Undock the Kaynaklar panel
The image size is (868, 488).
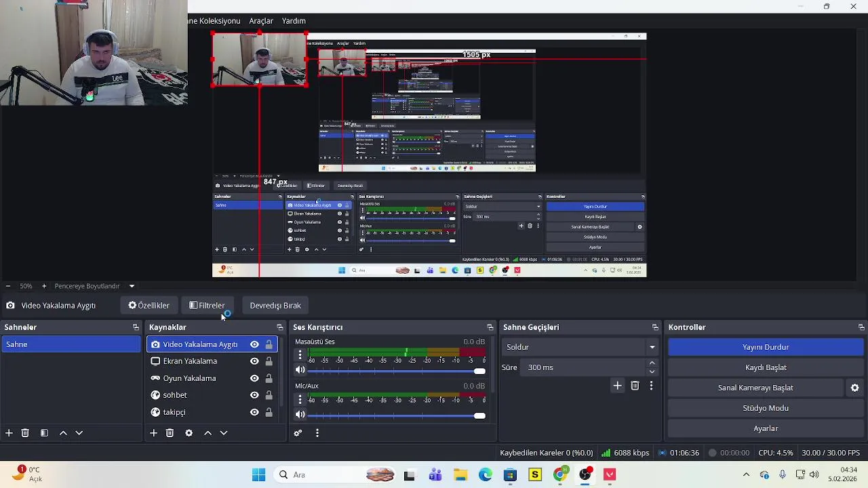(x=279, y=327)
